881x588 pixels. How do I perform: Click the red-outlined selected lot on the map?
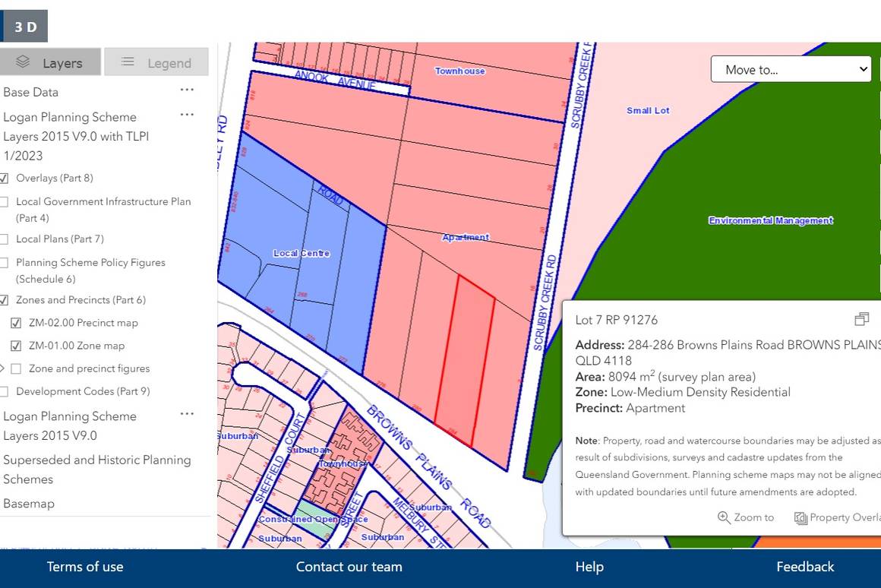click(465, 361)
